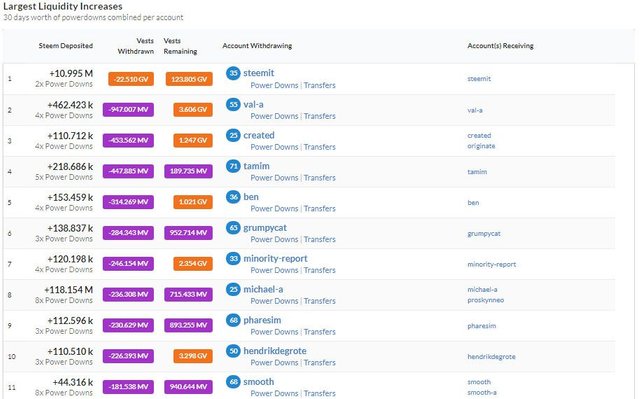This screenshot has height=399, width=640.
Task: Click the -947.007 MV withdrawn label
Action: point(128,110)
